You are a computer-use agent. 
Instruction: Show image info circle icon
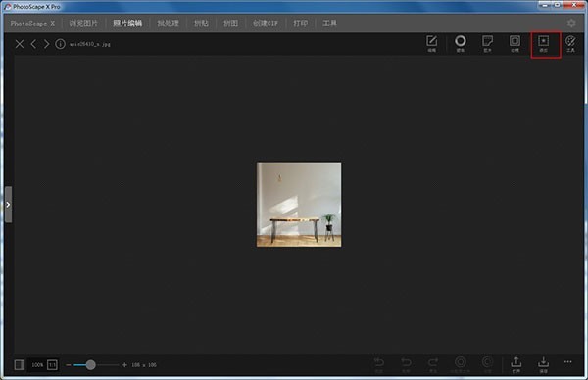click(60, 44)
